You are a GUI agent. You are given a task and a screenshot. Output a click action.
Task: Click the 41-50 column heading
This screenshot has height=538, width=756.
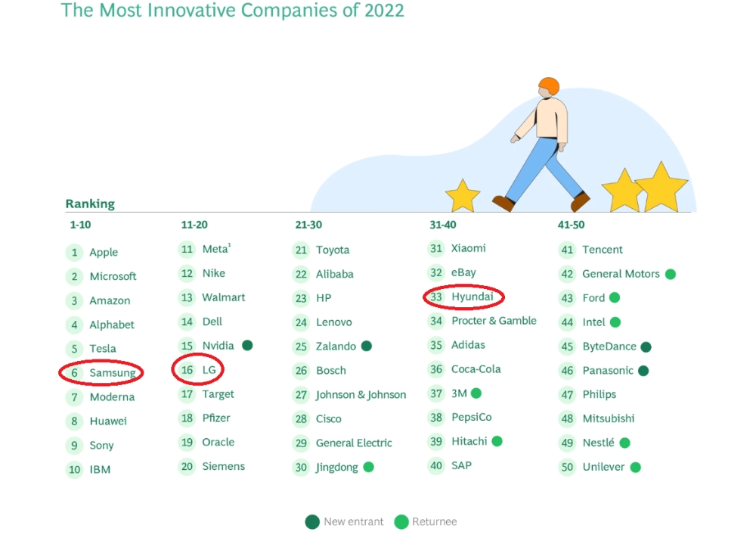click(x=571, y=225)
